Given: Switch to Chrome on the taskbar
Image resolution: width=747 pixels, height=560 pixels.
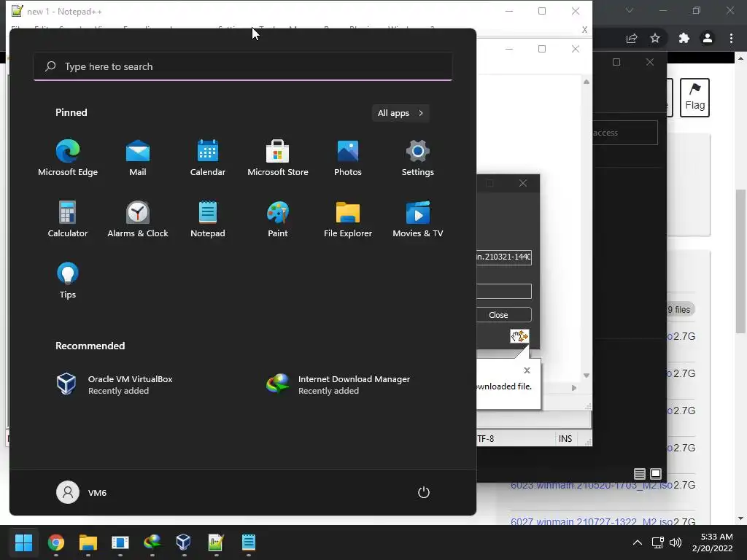Looking at the screenshot, I should 55,542.
